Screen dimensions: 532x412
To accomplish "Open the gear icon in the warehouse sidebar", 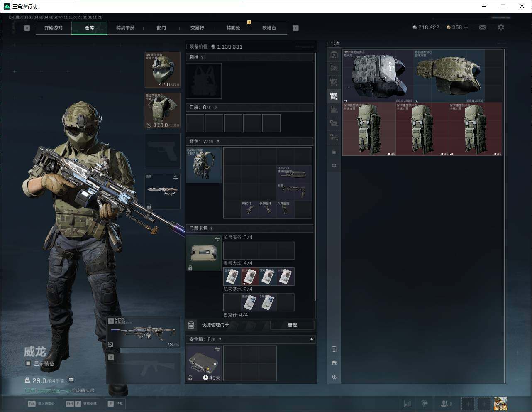I will pyautogui.click(x=334, y=165).
